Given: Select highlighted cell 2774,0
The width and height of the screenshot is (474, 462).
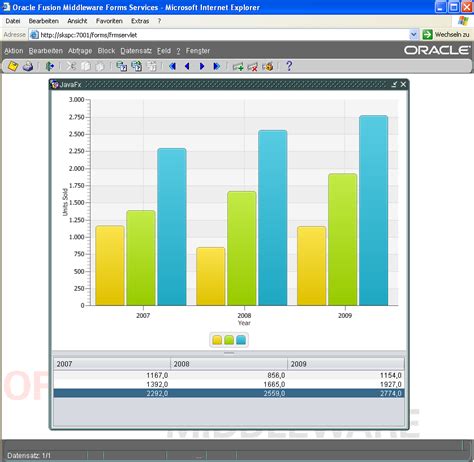Looking at the screenshot, I should pos(346,393).
